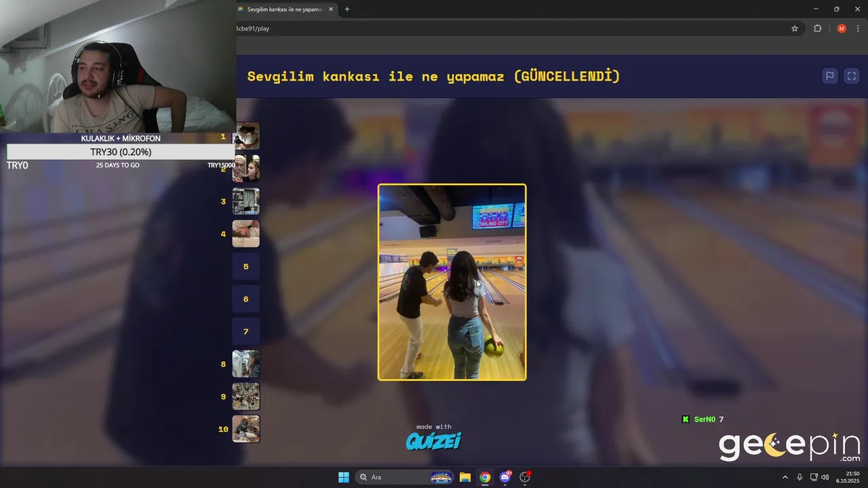Open the network tray icon
The image size is (868, 488).
[814, 477]
